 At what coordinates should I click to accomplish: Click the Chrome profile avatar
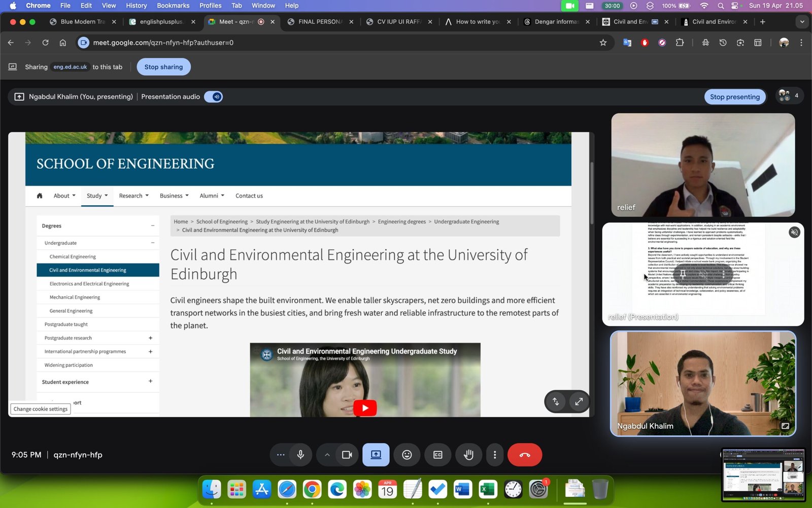pos(784,43)
